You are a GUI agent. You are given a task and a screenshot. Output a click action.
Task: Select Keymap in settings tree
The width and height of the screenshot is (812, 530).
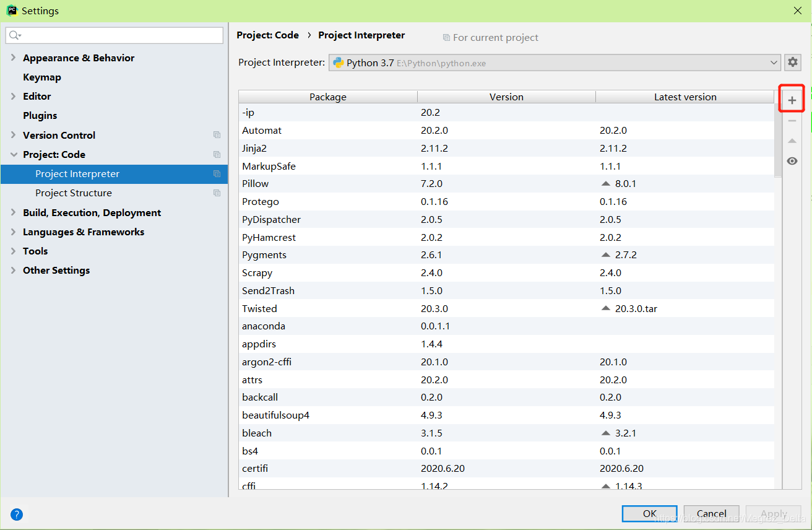[42, 77]
